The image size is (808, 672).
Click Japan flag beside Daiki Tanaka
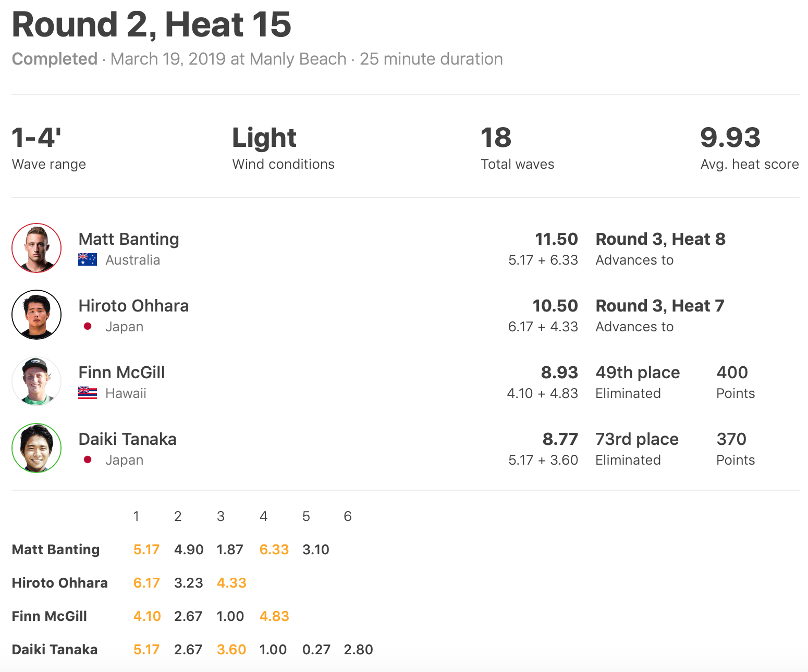click(88, 459)
